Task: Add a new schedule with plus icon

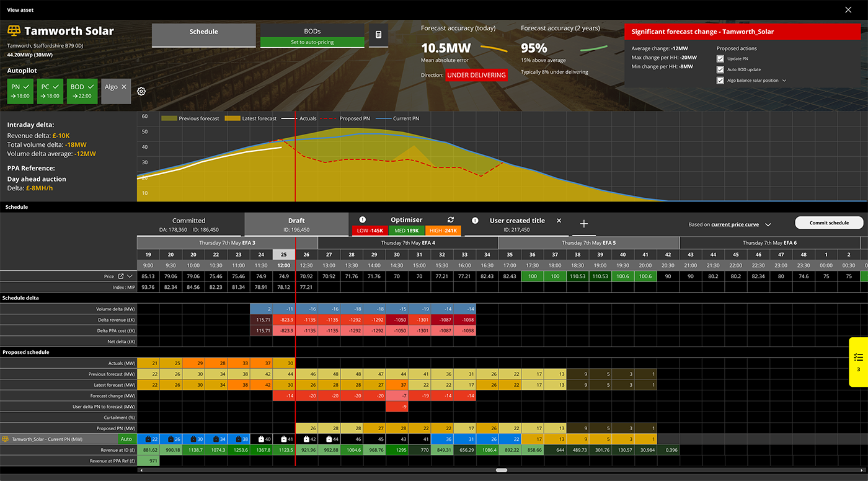Action: click(x=583, y=224)
